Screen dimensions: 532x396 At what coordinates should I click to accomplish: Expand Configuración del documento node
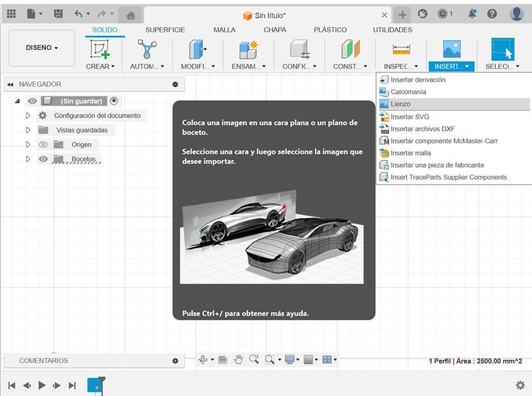click(x=28, y=116)
